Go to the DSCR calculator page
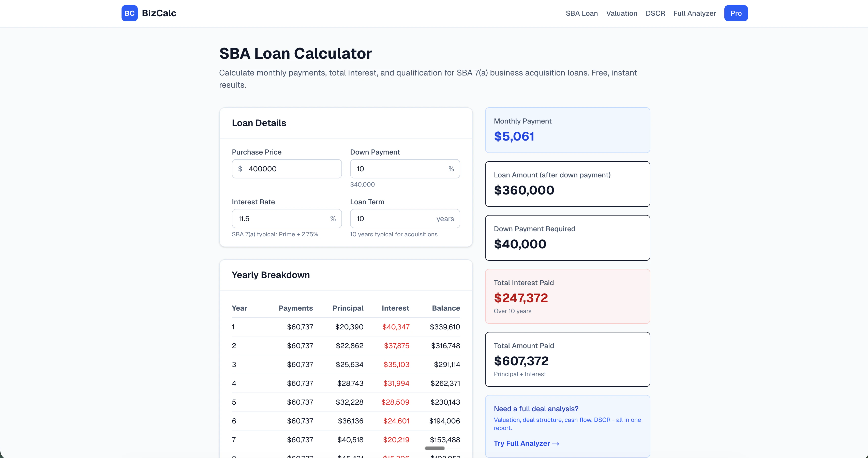Viewport: 868px width, 458px height. point(655,13)
